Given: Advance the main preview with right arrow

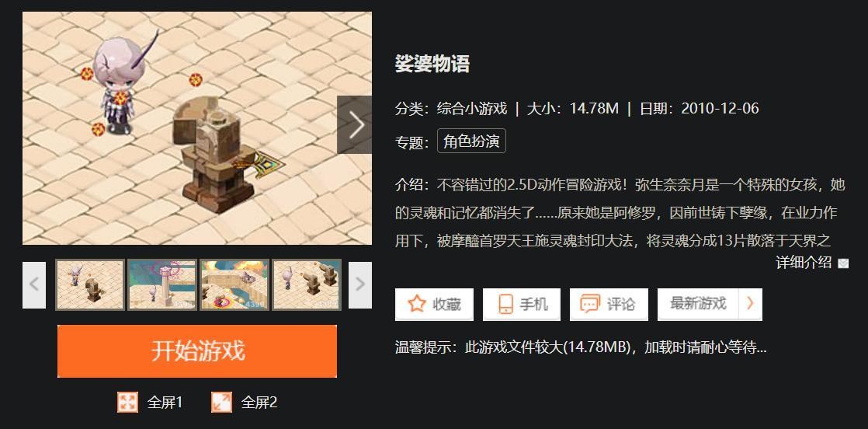Looking at the screenshot, I should [354, 124].
